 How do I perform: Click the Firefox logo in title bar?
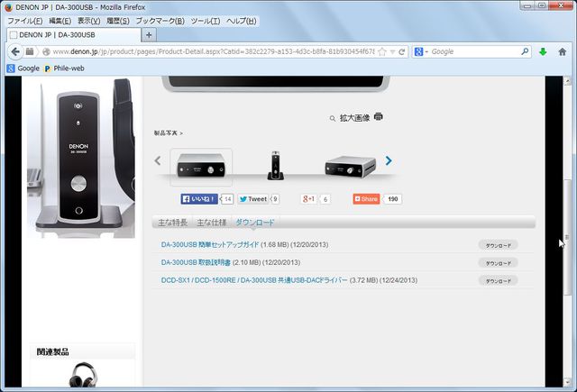[x=8, y=7]
